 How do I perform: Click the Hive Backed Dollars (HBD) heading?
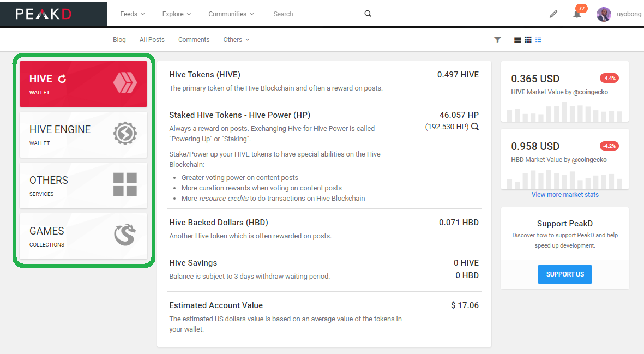(219, 223)
